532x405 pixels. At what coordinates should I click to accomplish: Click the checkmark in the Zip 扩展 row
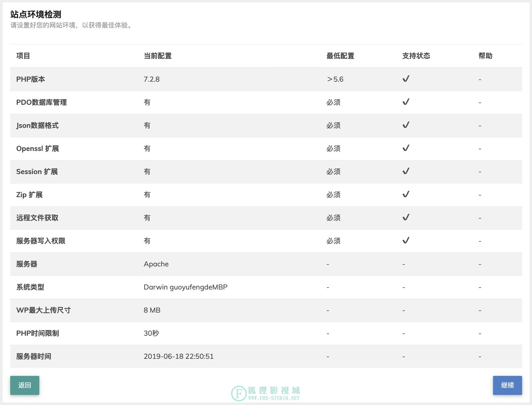(x=406, y=194)
